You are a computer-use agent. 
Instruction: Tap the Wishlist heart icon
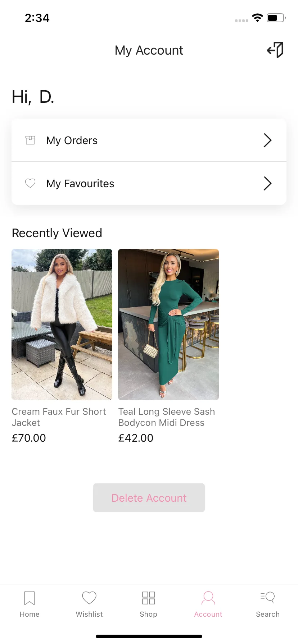[89, 598]
